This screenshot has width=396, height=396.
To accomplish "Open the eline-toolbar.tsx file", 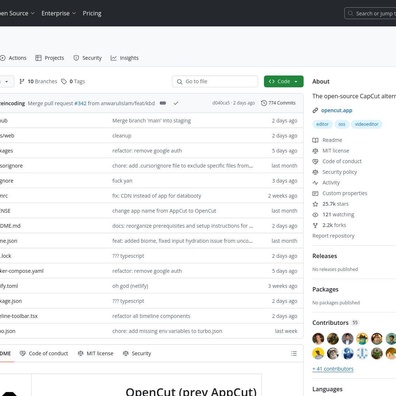I will 19,316.
